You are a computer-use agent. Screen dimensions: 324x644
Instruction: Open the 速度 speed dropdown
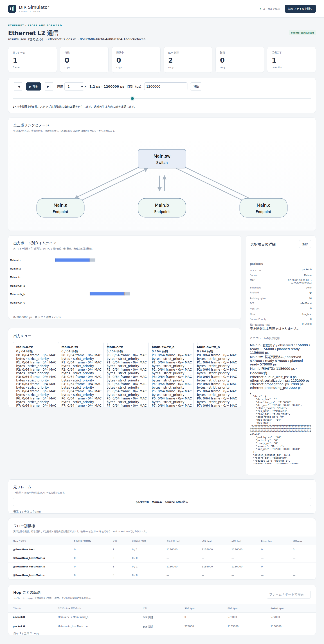pyautogui.click(x=74, y=86)
